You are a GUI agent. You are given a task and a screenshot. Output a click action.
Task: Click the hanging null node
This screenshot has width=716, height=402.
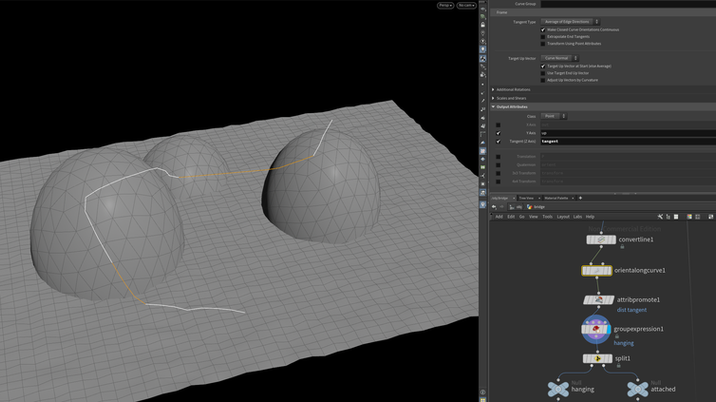pyautogui.click(x=558, y=389)
